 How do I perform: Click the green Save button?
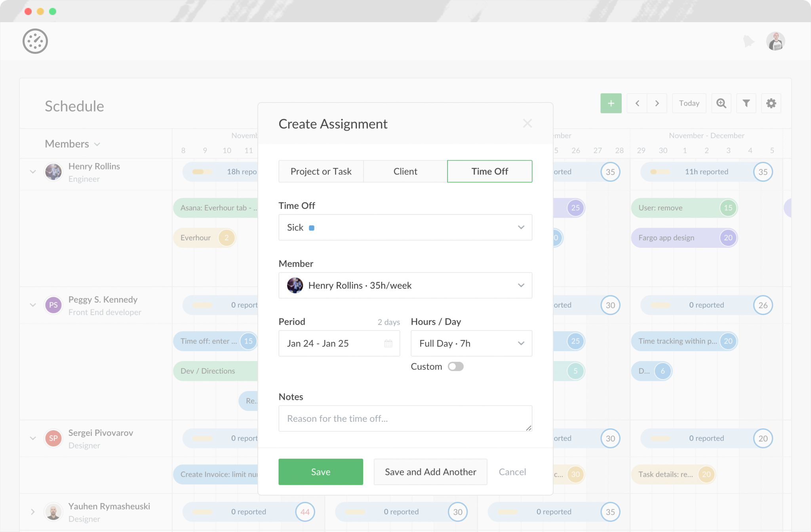click(x=320, y=472)
